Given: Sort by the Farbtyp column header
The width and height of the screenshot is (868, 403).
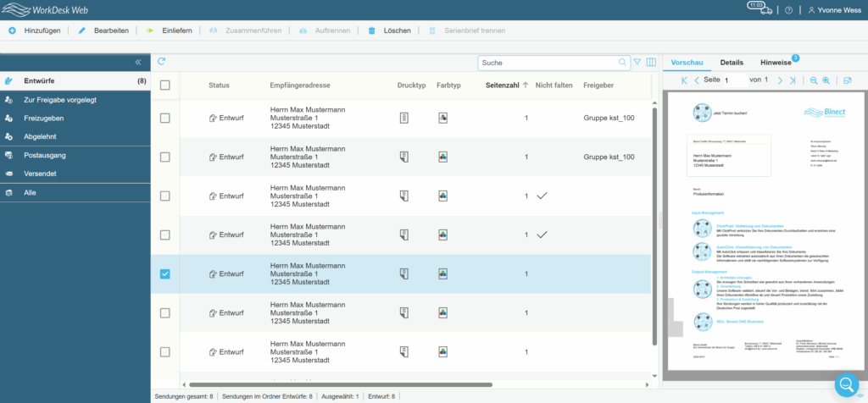Looking at the screenshot, I should click(448, 86).
